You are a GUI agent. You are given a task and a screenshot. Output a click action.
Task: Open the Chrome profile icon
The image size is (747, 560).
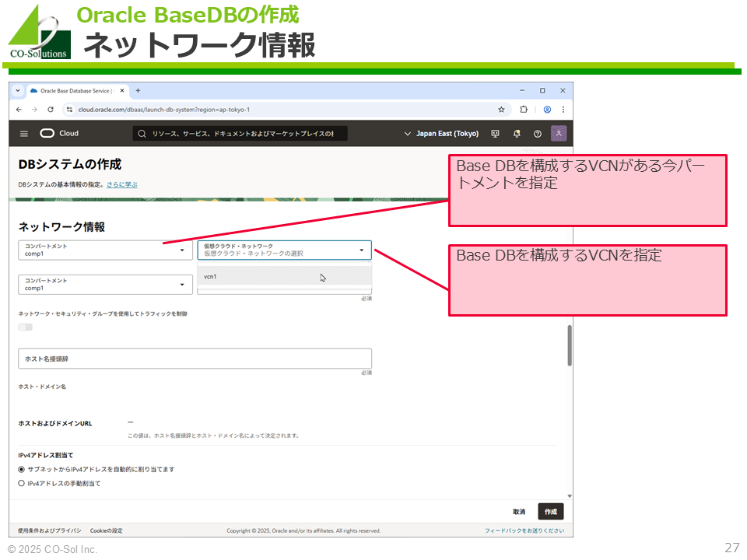[547, 110]
